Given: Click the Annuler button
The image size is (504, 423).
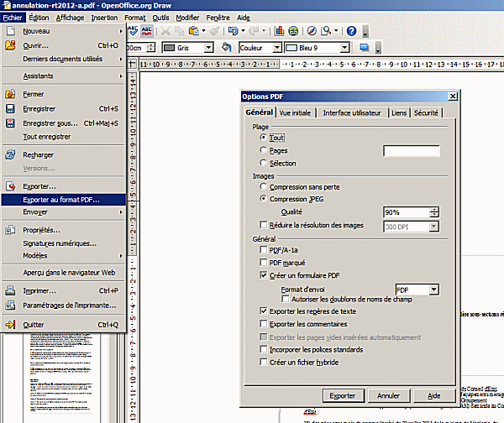Looking at the screenshot, I should [389, 395].
